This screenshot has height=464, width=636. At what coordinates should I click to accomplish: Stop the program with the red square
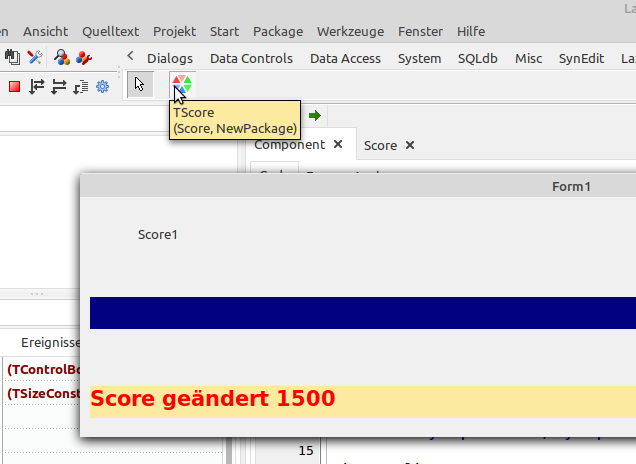pos(15,86)
